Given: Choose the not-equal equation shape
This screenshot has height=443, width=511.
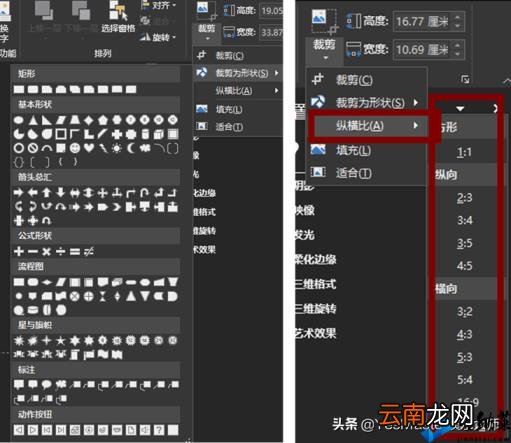Looking at the screenshot, I should click(89, 251).
